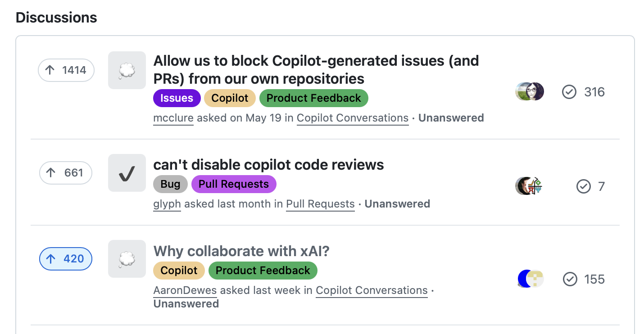644x334 pixels.
Task: Click the upvote arrow on the code reviews discussion
Action: 66,172
